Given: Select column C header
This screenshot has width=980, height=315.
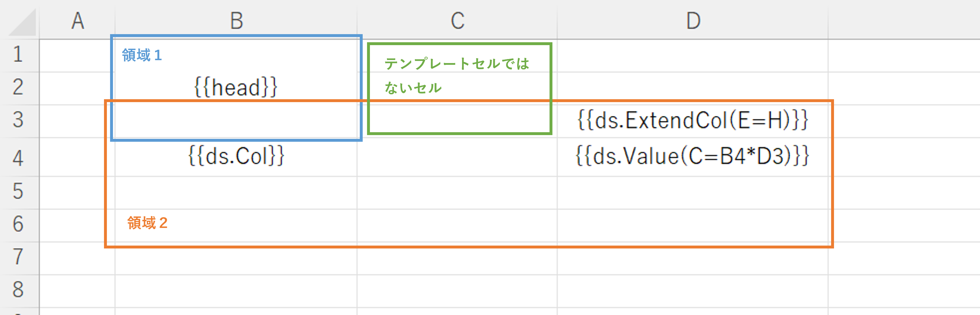Looking at the screenshot, I should click(457, 20).
